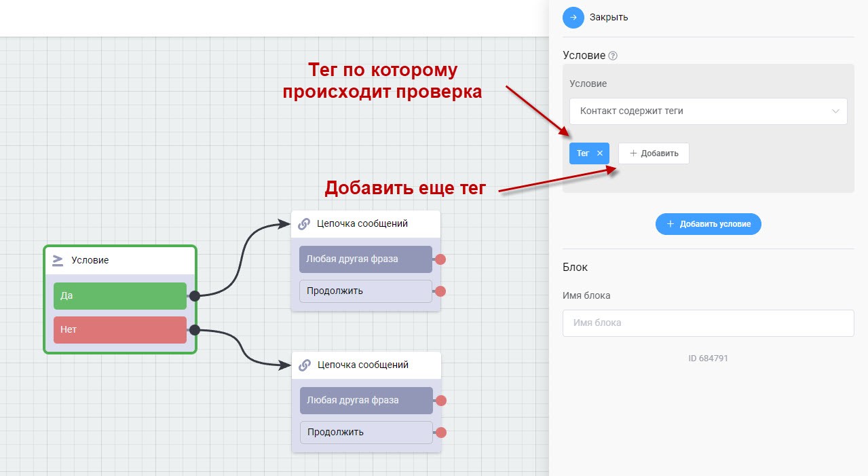The height and width of the screenshot is (476, 868).
Task: Click the blue arrow close panel icon
Action: click(x=573, y=18)
